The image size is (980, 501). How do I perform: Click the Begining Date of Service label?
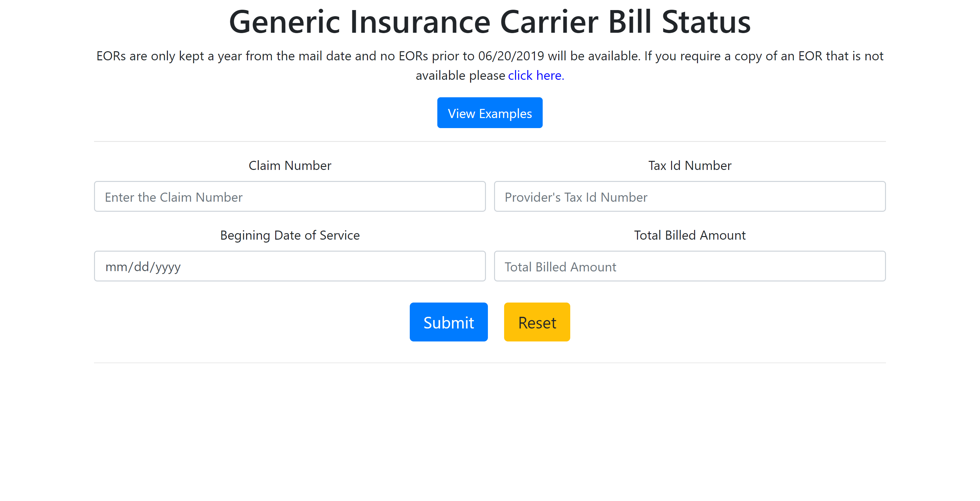coord(290,235)
